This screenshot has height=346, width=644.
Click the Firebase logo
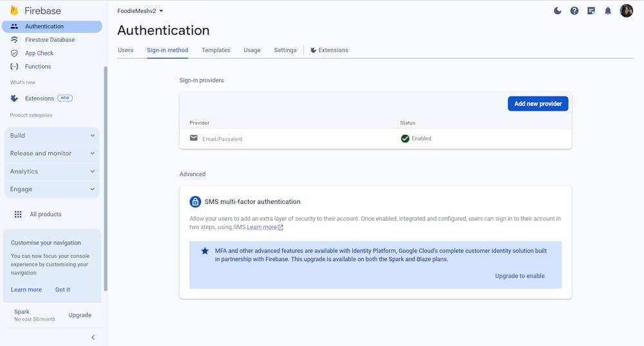coord(36,11)
